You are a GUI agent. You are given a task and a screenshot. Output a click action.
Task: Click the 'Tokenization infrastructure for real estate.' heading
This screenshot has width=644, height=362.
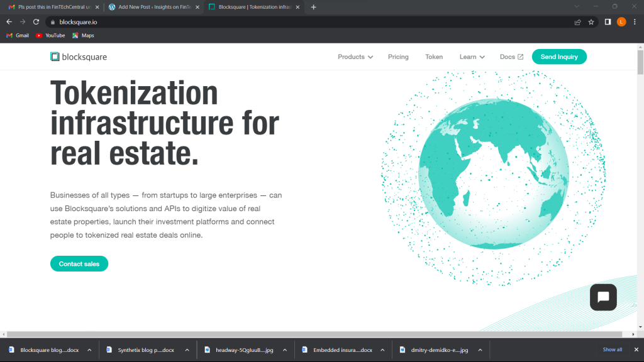(165, 123)
